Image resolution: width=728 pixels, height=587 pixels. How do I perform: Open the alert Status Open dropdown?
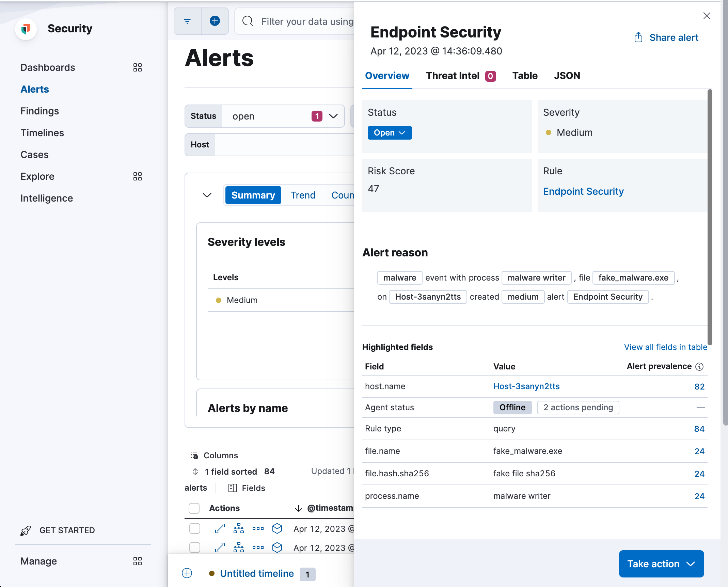click(390, 133)
